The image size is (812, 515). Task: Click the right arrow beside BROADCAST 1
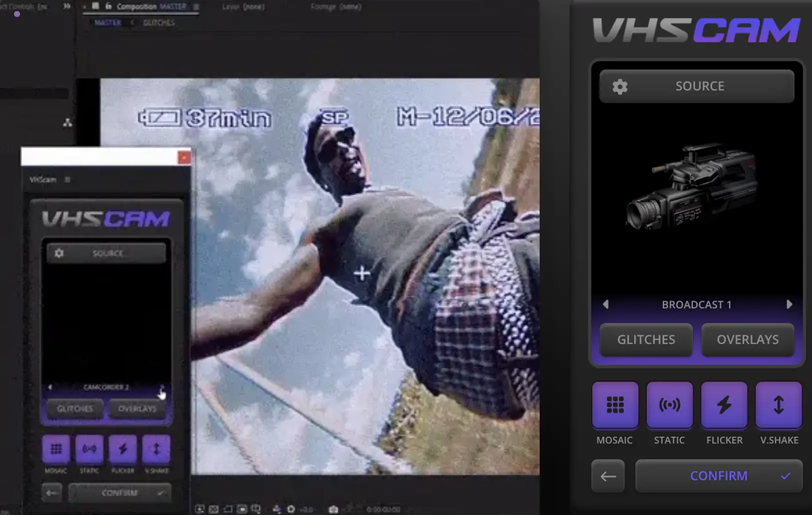(x=790, y=304)
